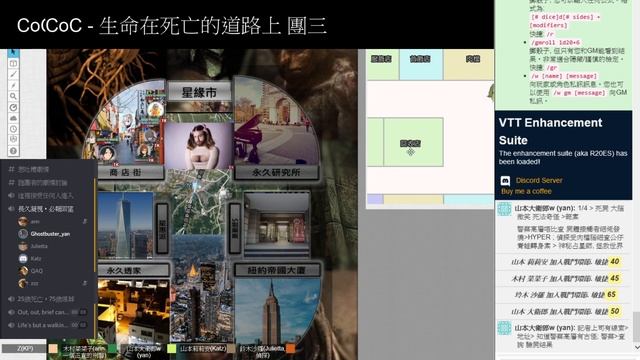
Task: Click the yellow room at floorplan top right
Action: [x=469, y=64]
